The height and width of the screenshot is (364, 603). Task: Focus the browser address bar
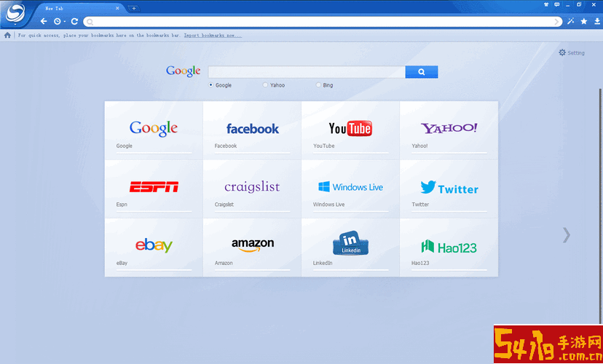pos(323,22)
